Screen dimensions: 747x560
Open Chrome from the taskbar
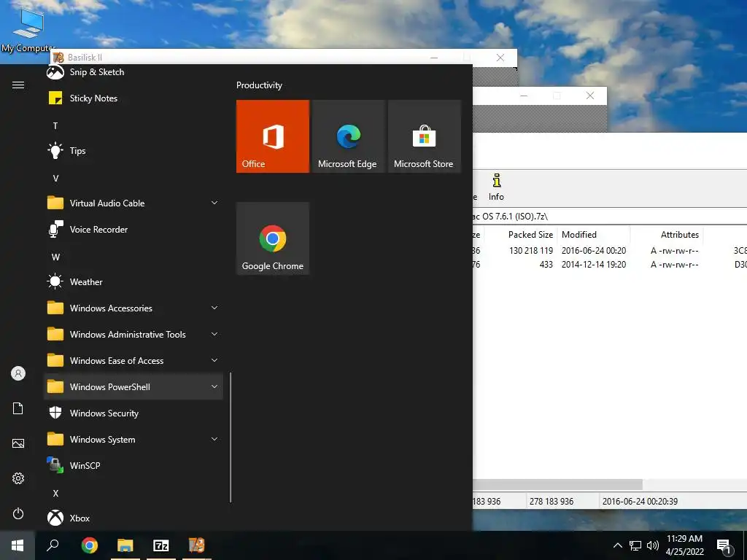89,545
